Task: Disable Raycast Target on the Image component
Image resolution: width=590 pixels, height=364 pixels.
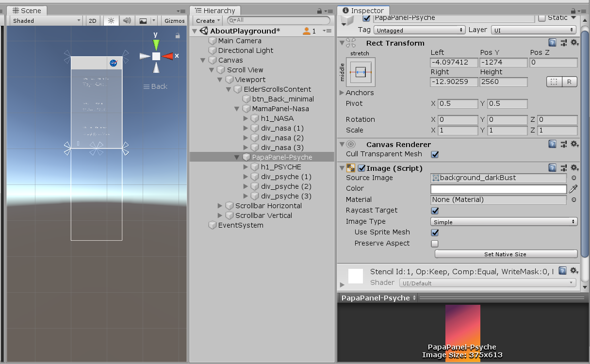Action: pyautogui.click(x=435, y=211)
